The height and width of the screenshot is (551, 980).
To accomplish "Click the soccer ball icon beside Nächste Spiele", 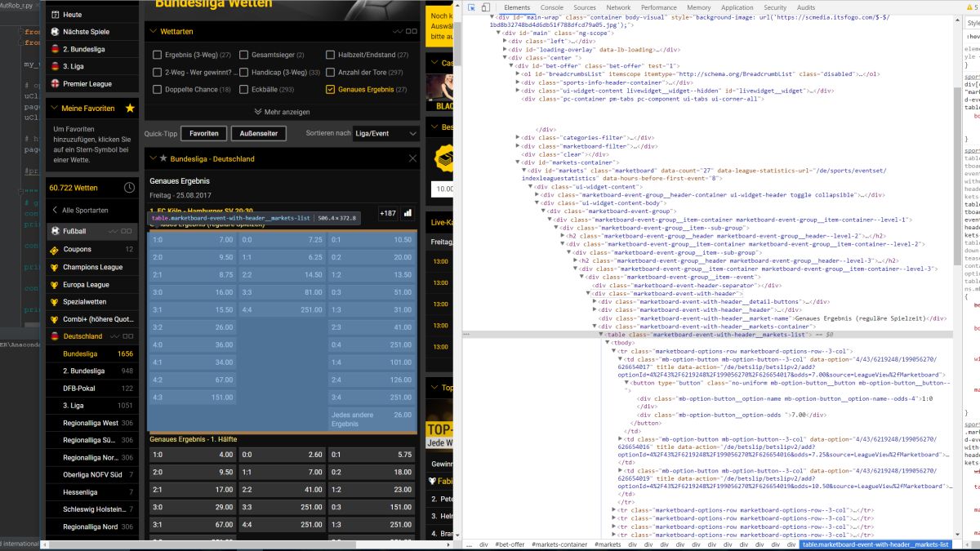I will point(54,32).
